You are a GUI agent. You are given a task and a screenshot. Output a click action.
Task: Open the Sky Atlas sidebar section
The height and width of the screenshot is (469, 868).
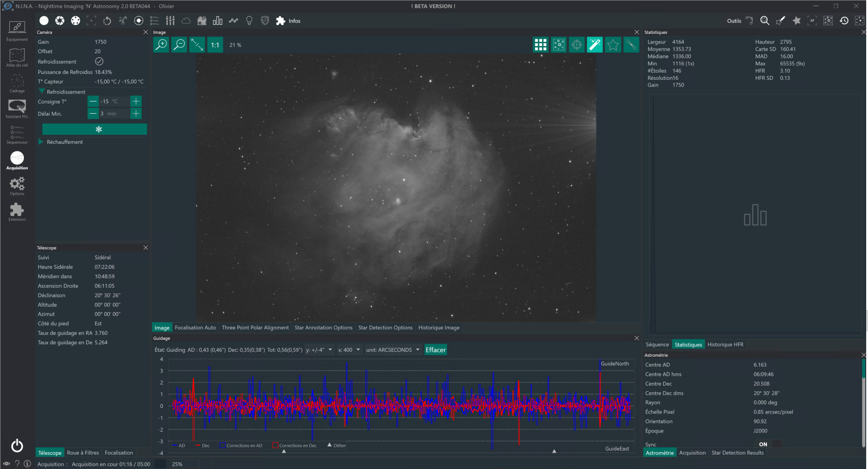(x=17, y=58)
